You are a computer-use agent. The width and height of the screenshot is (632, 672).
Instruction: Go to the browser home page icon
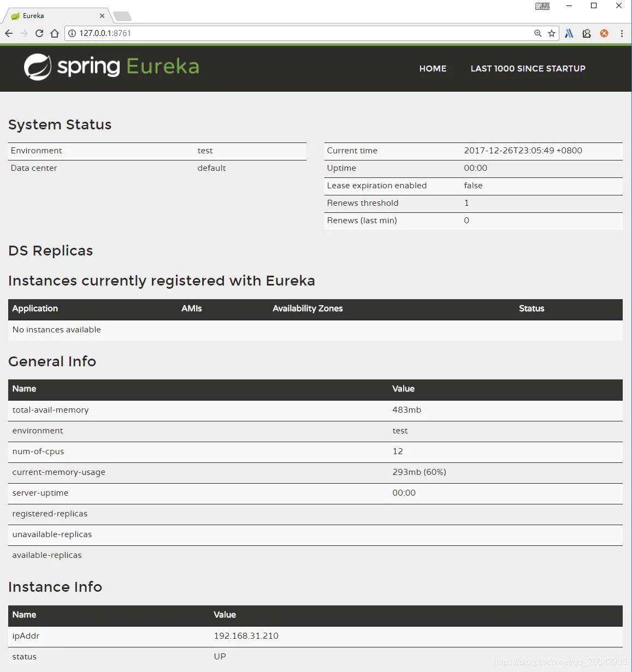pos(55,33)
